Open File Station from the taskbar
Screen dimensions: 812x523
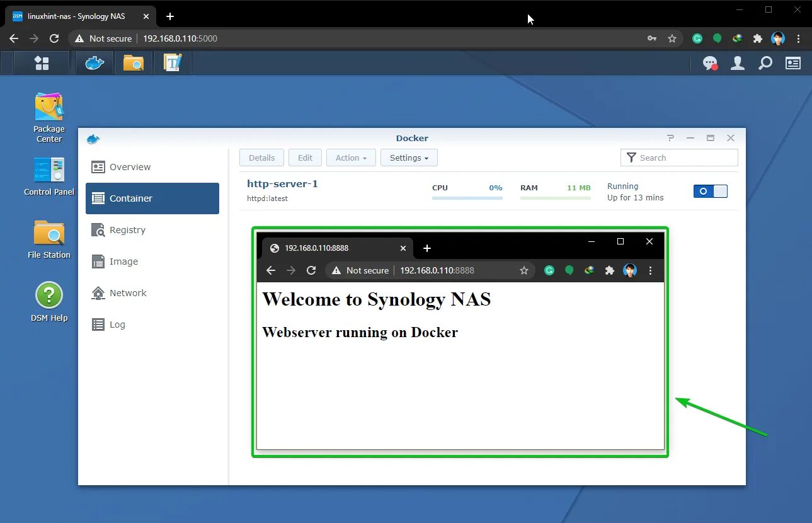pyautogui.click(x=133, y=62)
